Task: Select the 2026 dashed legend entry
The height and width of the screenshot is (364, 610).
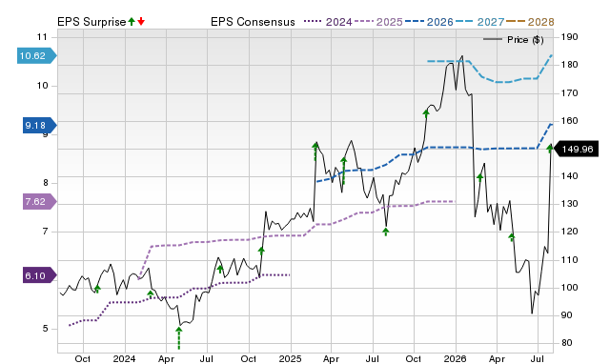Action: coord(429,22)
